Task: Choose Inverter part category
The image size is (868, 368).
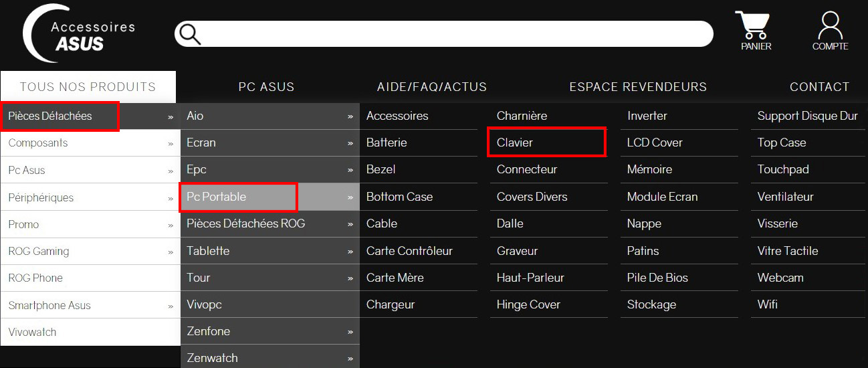Action: [647, 116]
